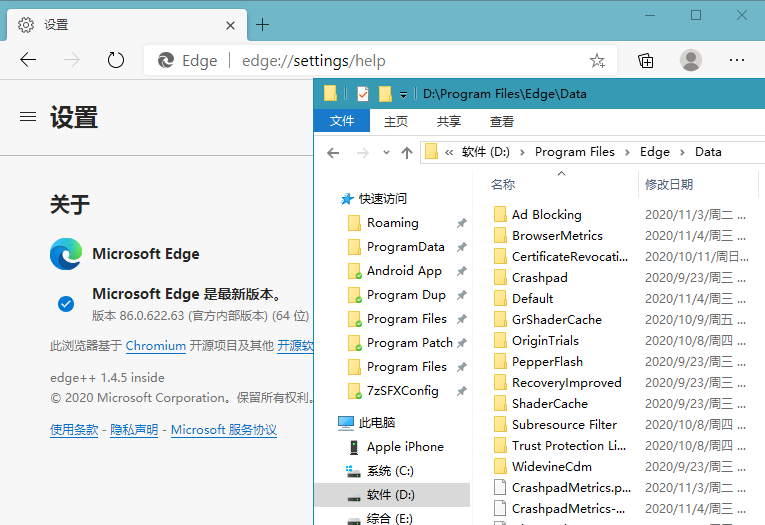765x525 pixels.
Task: Click the Edge site info icon in the address bar
Action: point(166,61)
